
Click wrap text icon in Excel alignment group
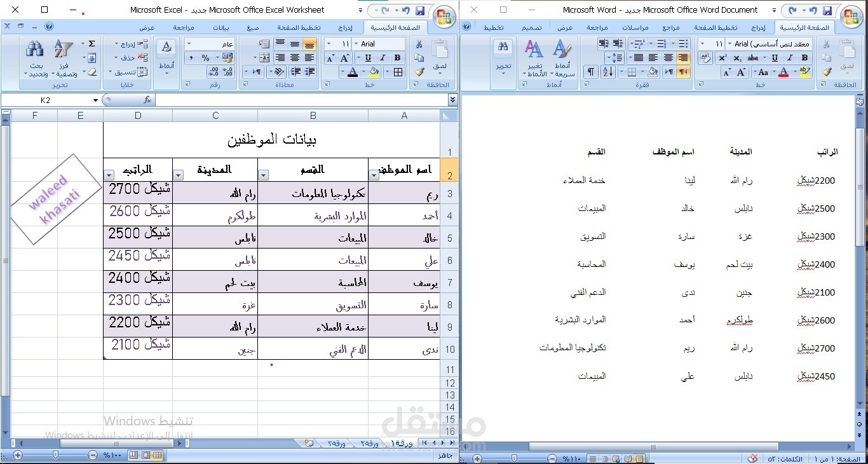point(264,44)
